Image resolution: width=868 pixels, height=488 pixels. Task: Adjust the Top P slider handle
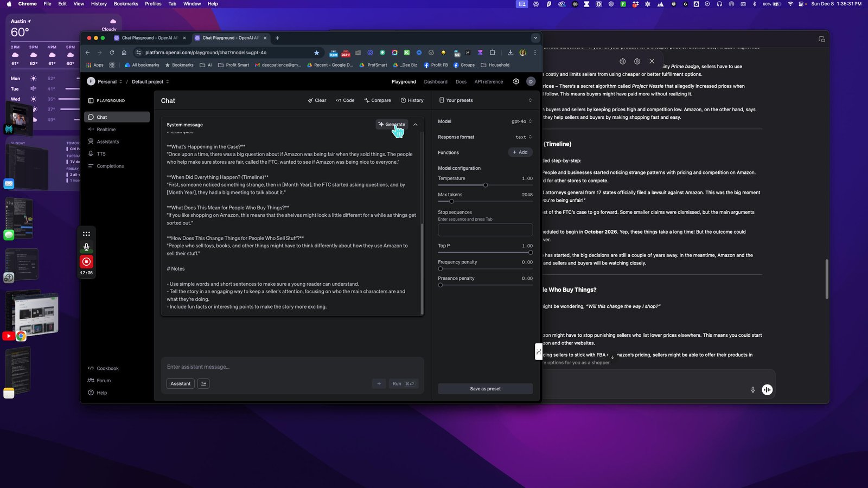coord(531,253)
